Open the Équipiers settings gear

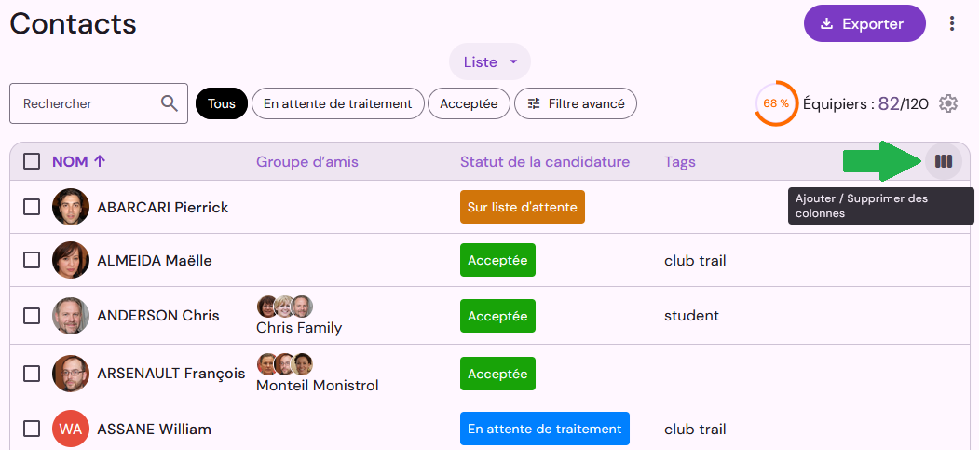pyautogui.click(x=948, y=103)
